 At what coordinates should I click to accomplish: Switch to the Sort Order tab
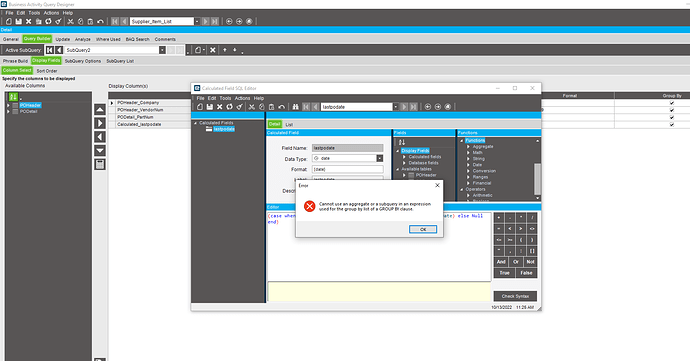tap(47, 71)
